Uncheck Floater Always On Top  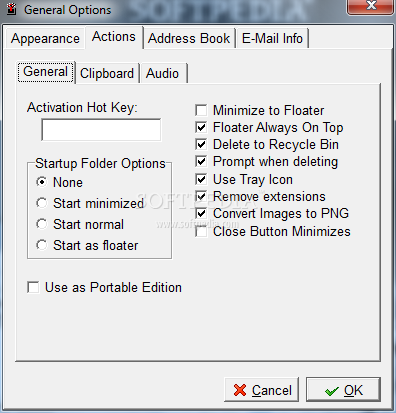pyautogui.click(x=201, y=127)
